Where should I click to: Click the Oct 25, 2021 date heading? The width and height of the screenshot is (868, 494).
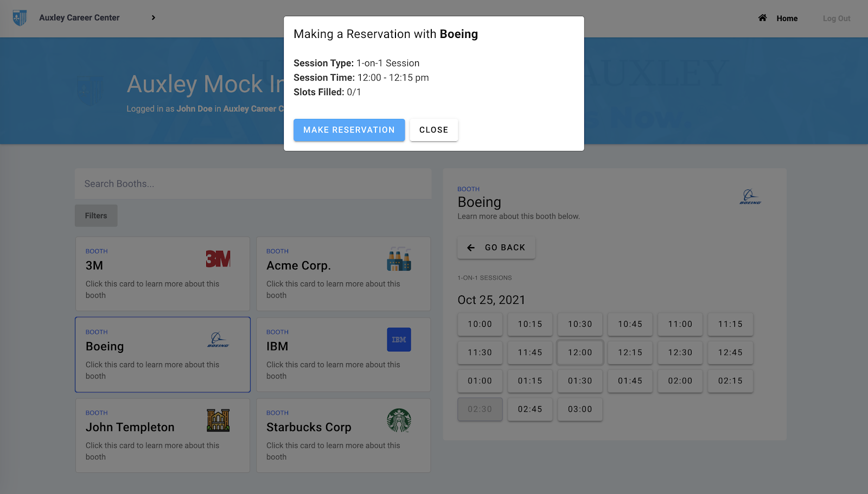[x=492, y=300]
